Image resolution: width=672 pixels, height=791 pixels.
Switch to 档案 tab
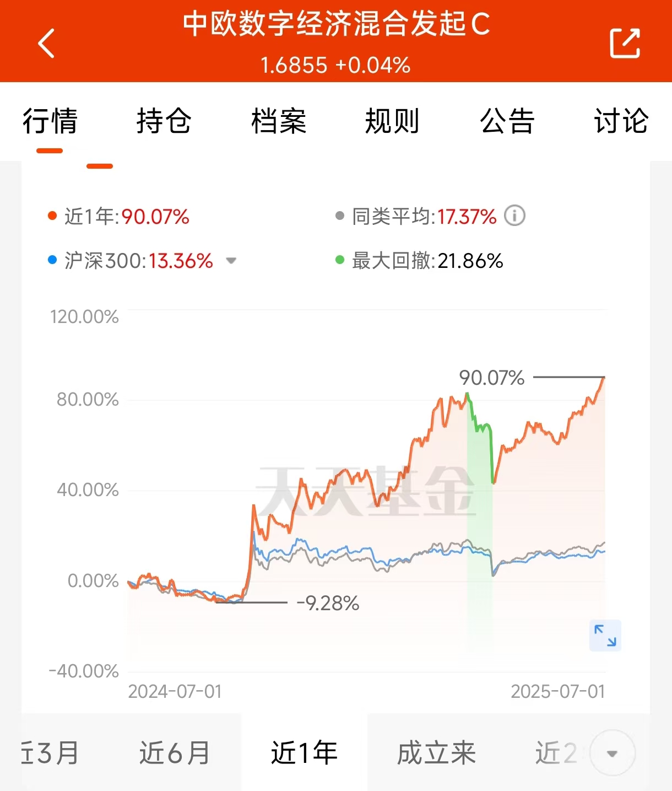pyautogui.click(x=278, y=121)
